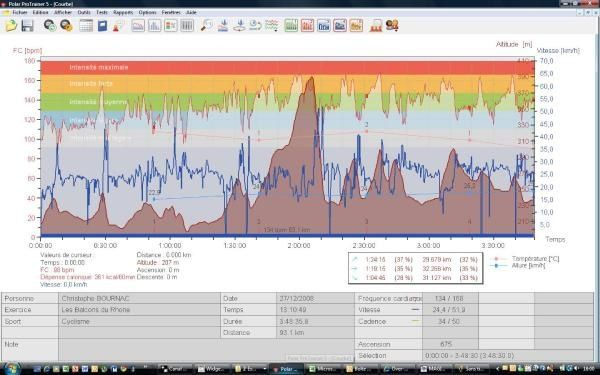The height and width of the screenshot is (375, 600).
Task: Click the Vitesse blue line swatch
Action: pos(416,310)
